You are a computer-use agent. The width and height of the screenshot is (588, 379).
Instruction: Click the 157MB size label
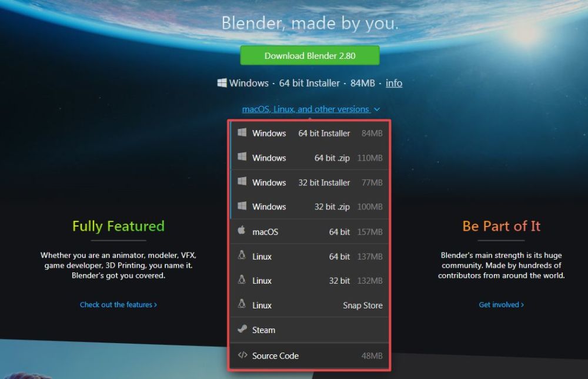(x=370, y=232)
